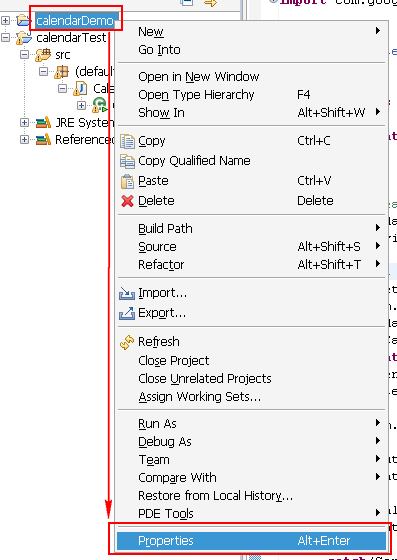Viewport: 397px width, 560px height.
Task: Open the Build Path submenu
Action: 251,229
